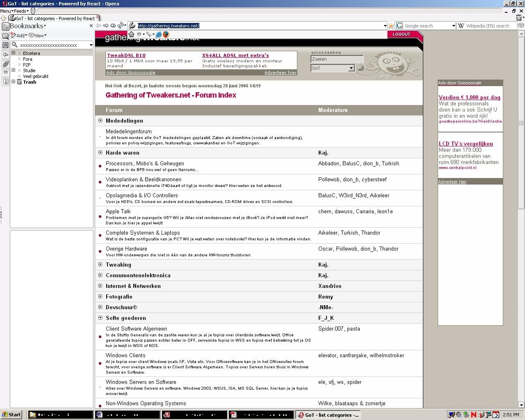Open the Opera skull icon in menu bar
Viewport: 525px width, 420px height.
click(33, 11)
